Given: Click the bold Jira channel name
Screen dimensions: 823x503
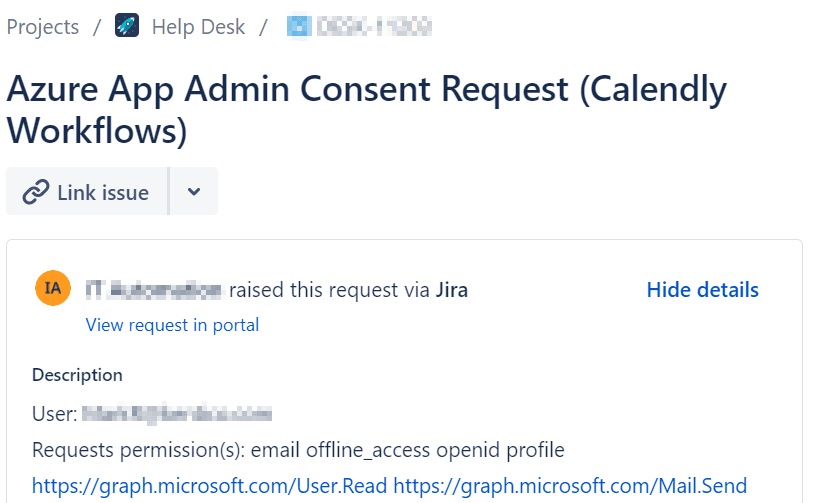Looking at the screenshot, I should [452, 290].
